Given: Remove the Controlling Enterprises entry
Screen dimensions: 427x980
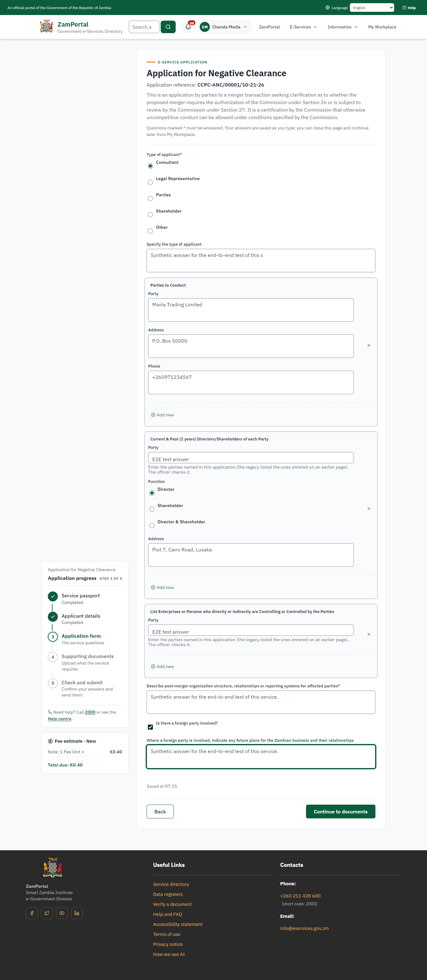Looking at the screenshot, I should coord(369,634).
